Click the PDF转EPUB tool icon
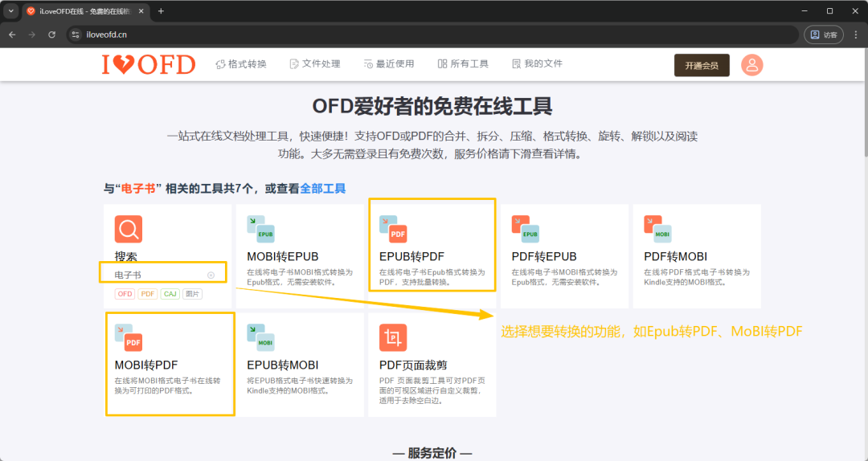 coord(526,229)
